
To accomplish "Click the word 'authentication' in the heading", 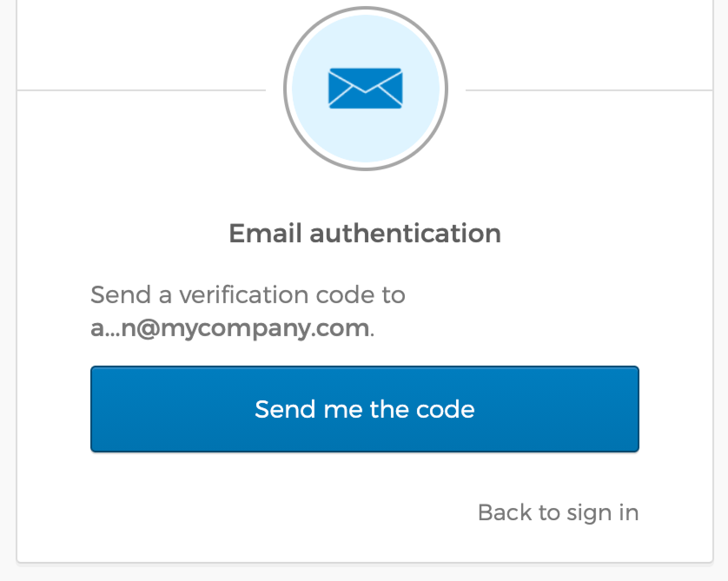I will pos(405,233).
